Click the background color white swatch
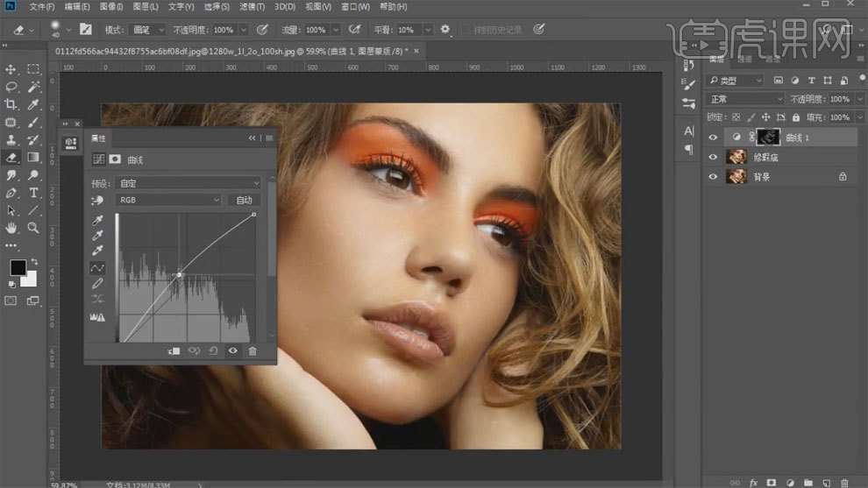The width and height of the screenshot is (868, 488). 30,280
